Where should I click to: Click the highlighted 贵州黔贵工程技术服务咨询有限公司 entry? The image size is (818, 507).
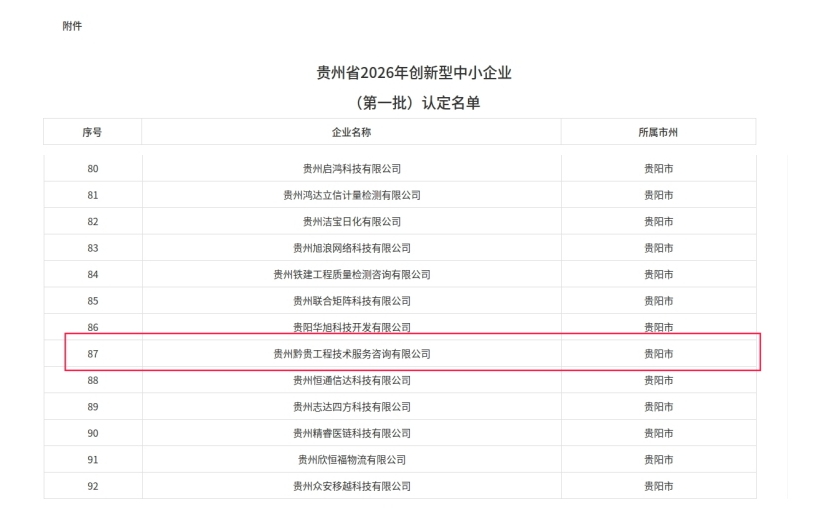351,354
